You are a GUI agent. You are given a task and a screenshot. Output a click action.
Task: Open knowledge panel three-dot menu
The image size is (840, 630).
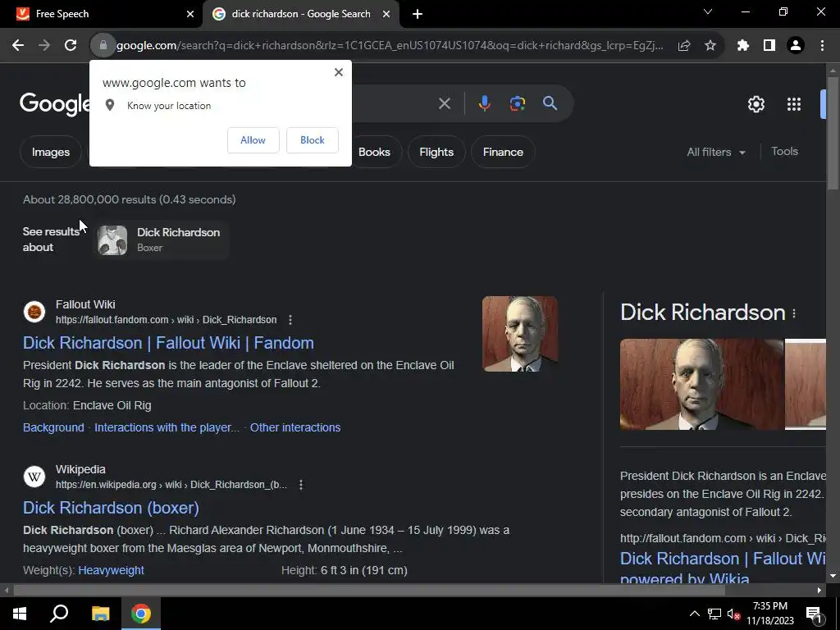(794, 314)
